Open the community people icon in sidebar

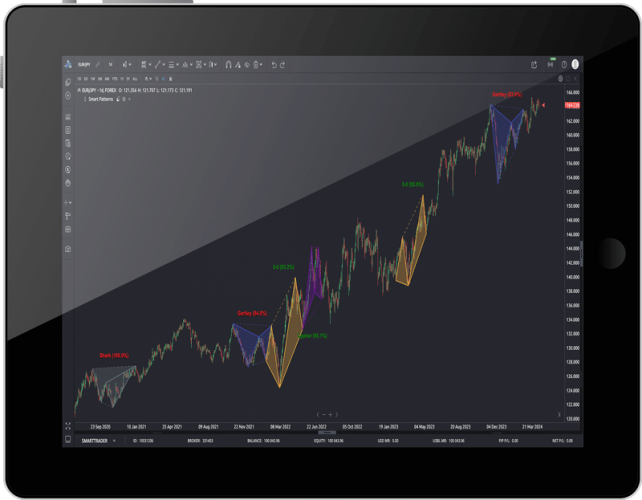68,117
